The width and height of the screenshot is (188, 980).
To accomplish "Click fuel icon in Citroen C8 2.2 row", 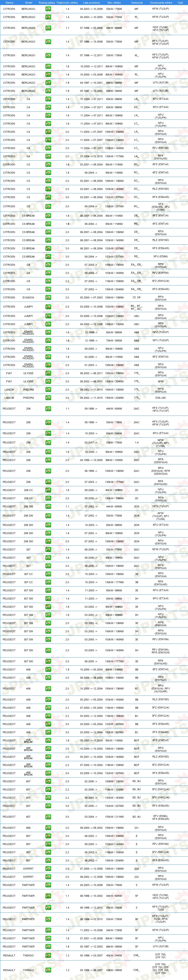I will coord(48,281).
